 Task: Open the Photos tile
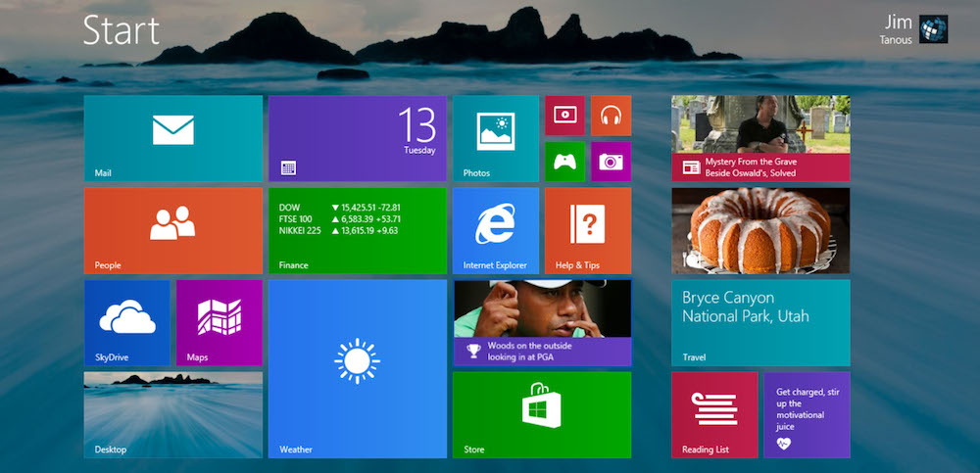[x=496, y=138]
